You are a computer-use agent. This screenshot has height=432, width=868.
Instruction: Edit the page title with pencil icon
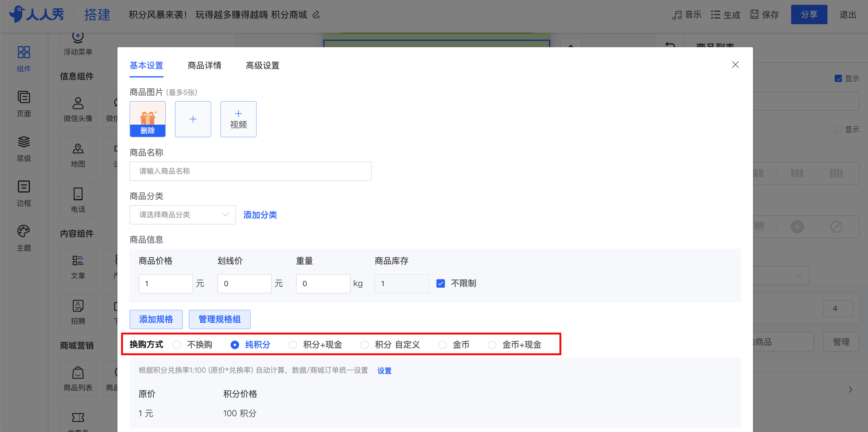316,15
